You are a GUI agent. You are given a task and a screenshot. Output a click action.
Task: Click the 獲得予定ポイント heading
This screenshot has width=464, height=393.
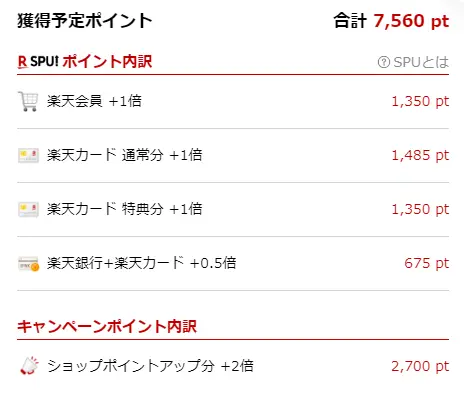pos(85,20)
